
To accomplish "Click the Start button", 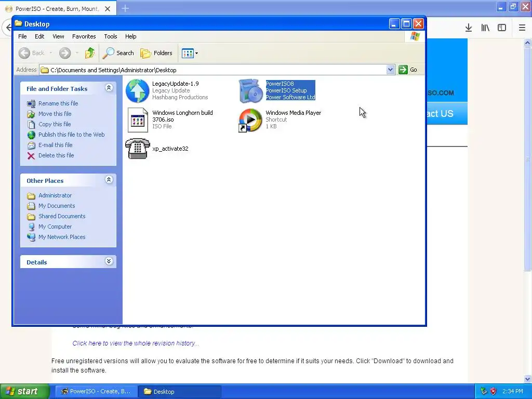I will (25, 391).
